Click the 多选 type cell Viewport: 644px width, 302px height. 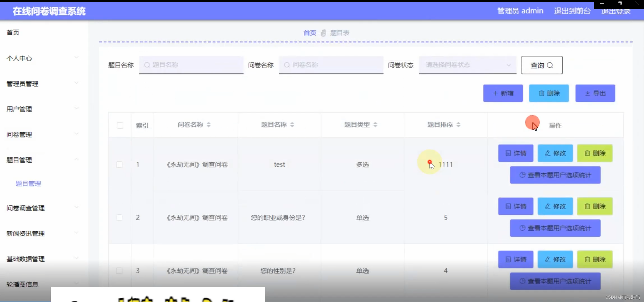click(x=362, y=164)
